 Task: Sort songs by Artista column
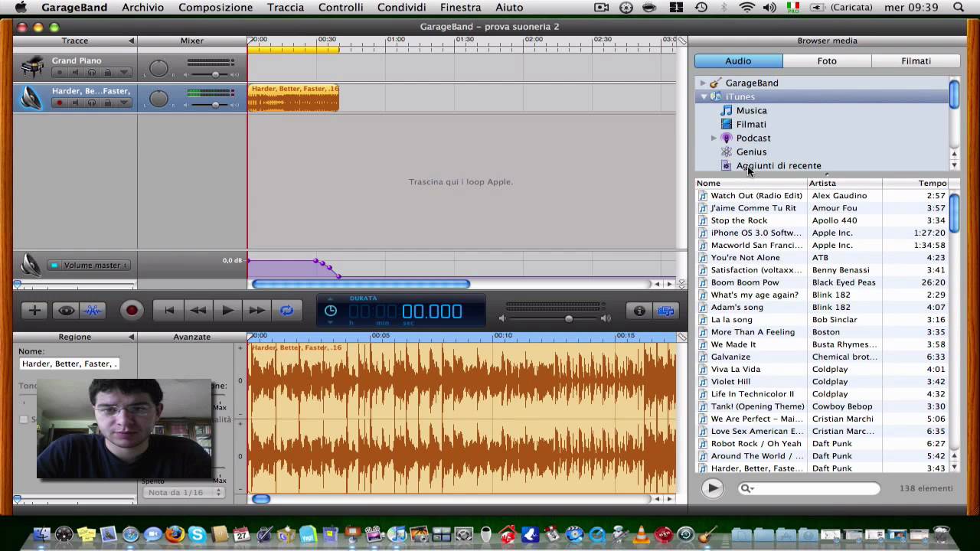(844, 183)
